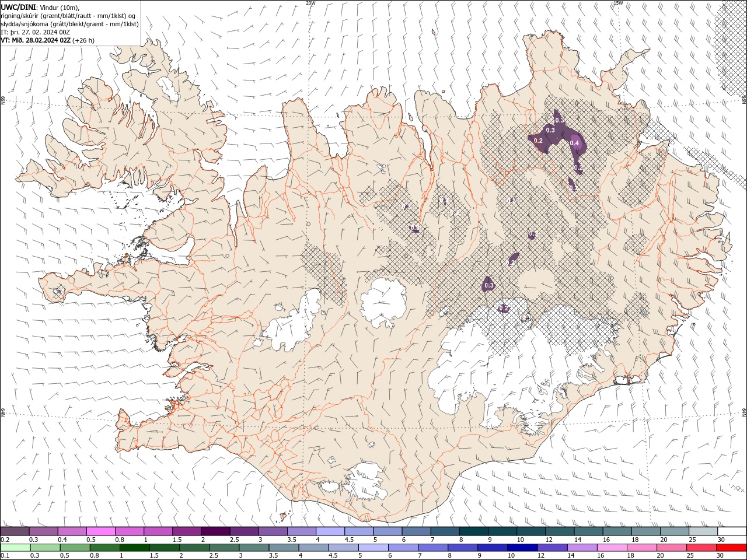Click the initial time text 'IT: þri. 27. 02. 2024 00Z'
747x560 pixels.
coord(36,32)
